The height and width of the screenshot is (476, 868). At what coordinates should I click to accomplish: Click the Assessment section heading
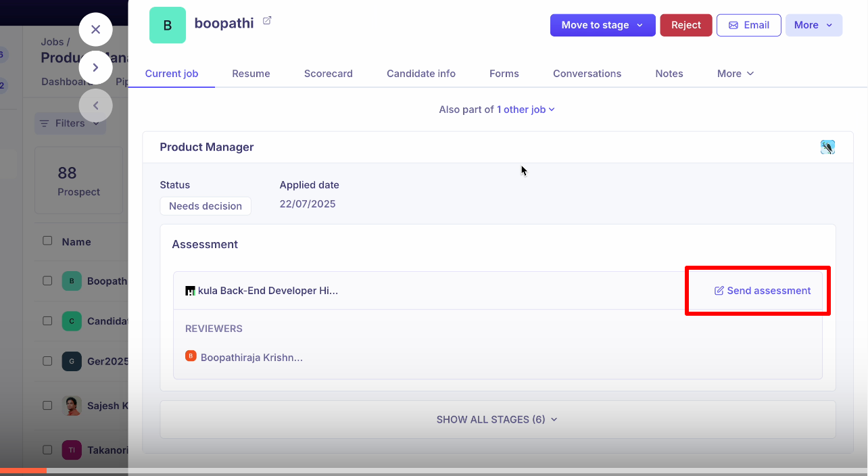point(205,244)
